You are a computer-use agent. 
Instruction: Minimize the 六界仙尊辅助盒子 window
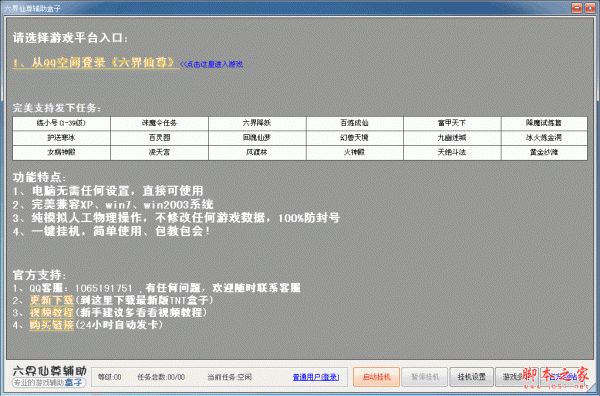pyautogui.click(x=577, y=8)
